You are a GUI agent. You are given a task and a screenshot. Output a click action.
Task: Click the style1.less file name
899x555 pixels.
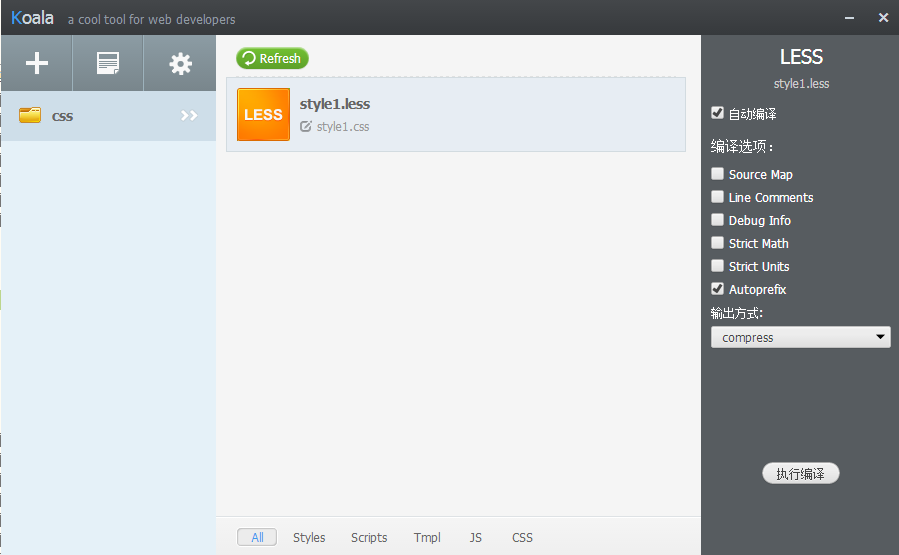point(335,104)
